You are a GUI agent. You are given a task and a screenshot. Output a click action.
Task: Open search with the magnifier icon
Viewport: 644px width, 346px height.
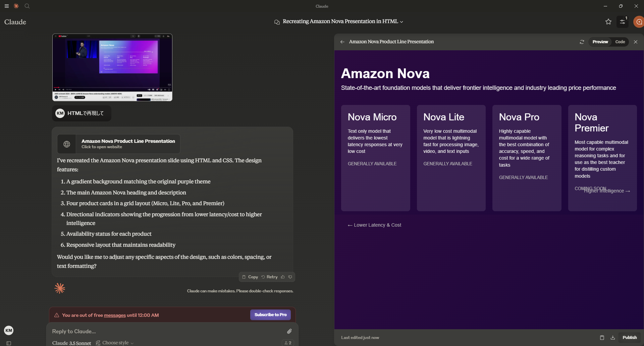point(27,6)
